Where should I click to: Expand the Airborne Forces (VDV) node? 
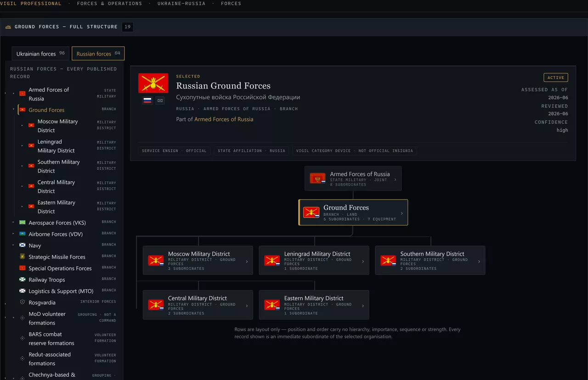click(13, 234)
